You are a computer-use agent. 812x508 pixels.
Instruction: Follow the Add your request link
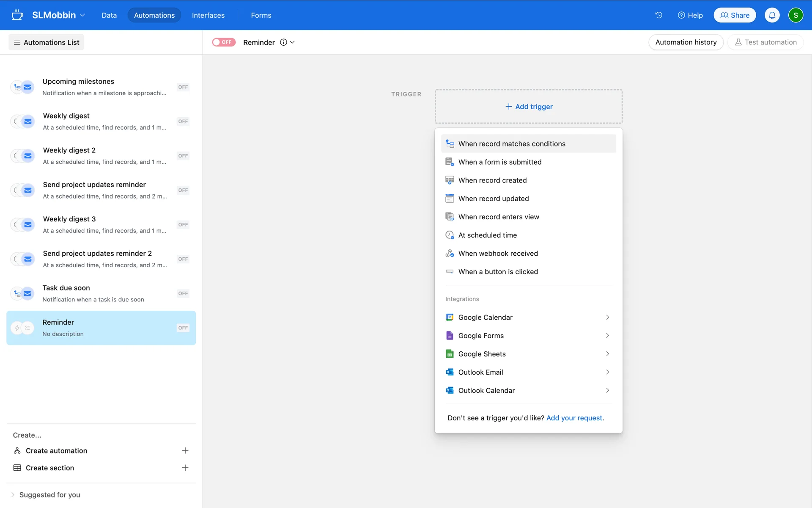click(574, 418)
